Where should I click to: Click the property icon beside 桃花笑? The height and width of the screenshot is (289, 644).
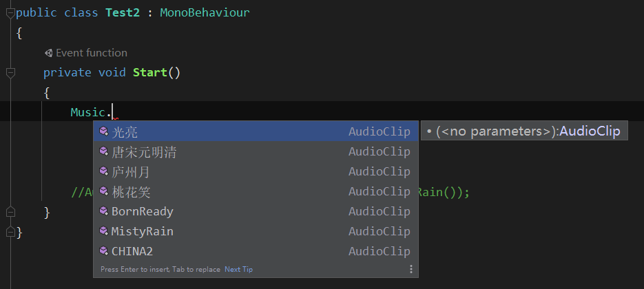(x=103, y=191)
